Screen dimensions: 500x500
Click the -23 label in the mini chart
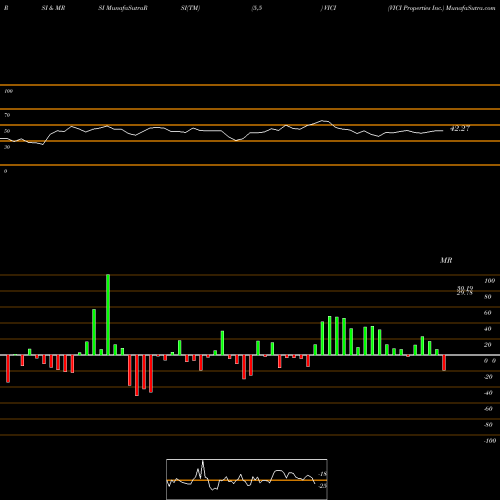(x=323, y=486)
